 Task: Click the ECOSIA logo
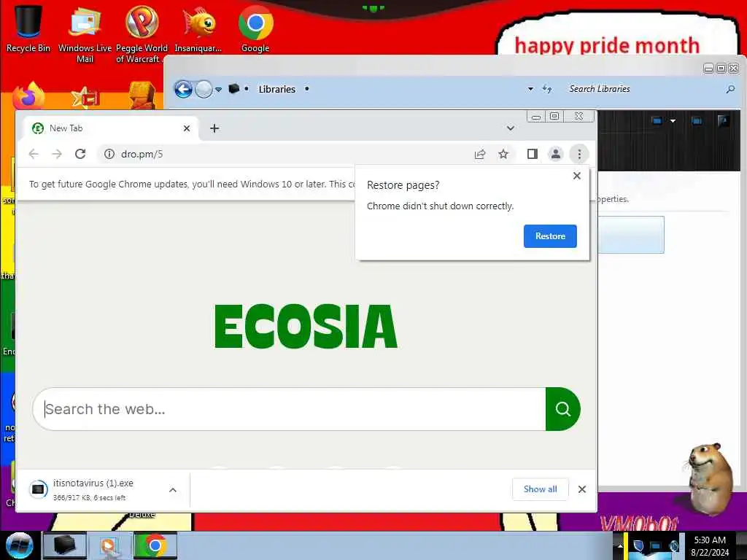point(306,327)
